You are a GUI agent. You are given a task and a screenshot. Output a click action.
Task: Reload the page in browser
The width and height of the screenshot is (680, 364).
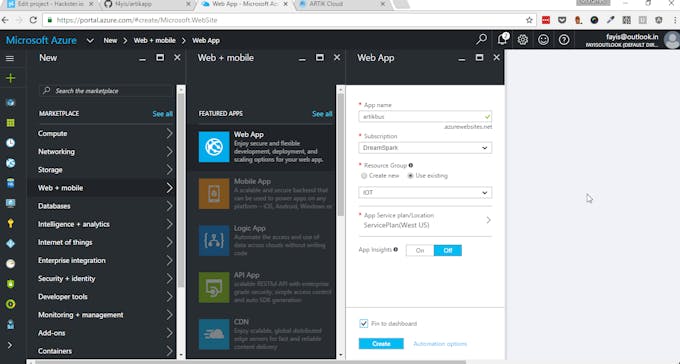click(x=33, y=20)
